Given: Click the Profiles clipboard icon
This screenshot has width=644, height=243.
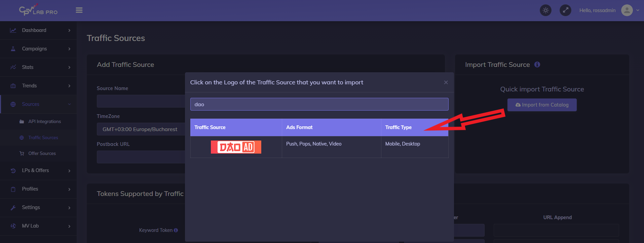Looking at the screenshot, I should (13, 189).
